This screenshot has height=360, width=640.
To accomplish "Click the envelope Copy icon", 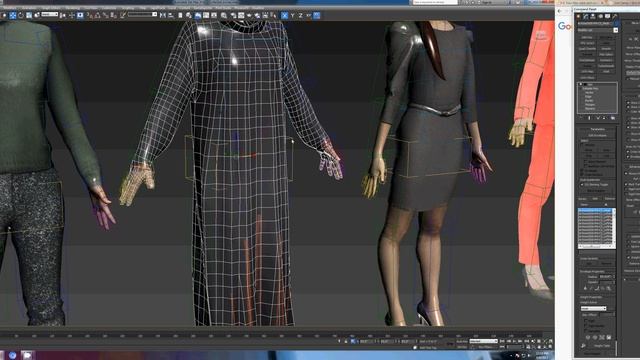I will coord(603,289).
